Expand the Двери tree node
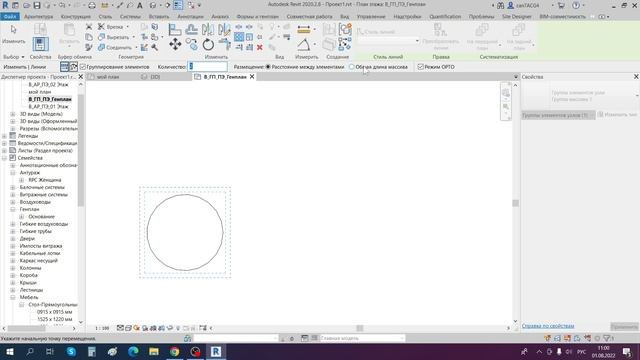640x360 pixels. [x=13, y=239]
